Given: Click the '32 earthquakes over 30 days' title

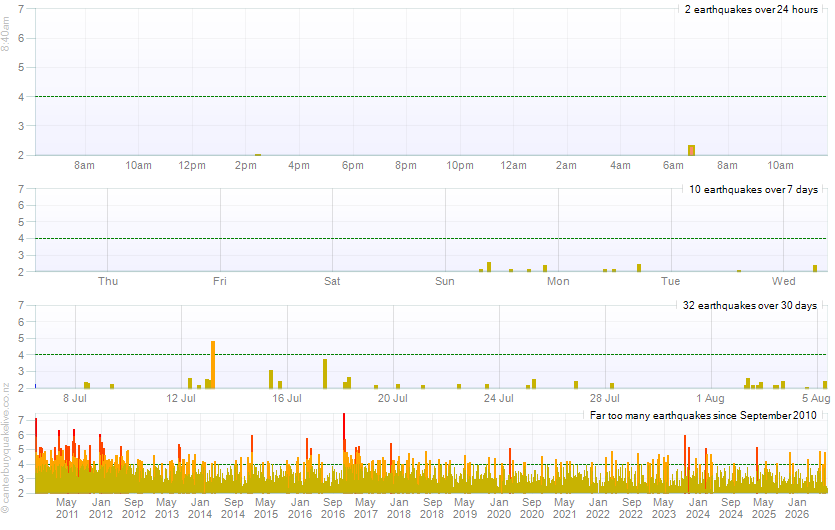Looking at the screenshot, I should pyautogui.click(x=750, y=306).
